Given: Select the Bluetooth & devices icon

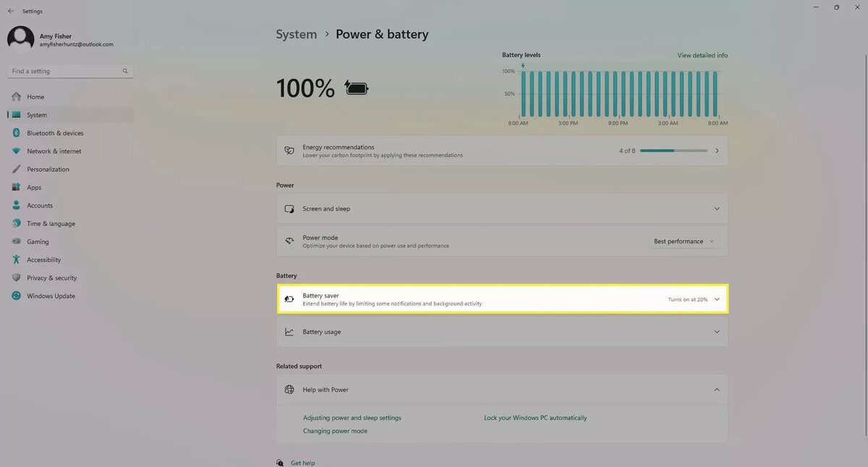Looking at the screenshot, I should (16, 132).
